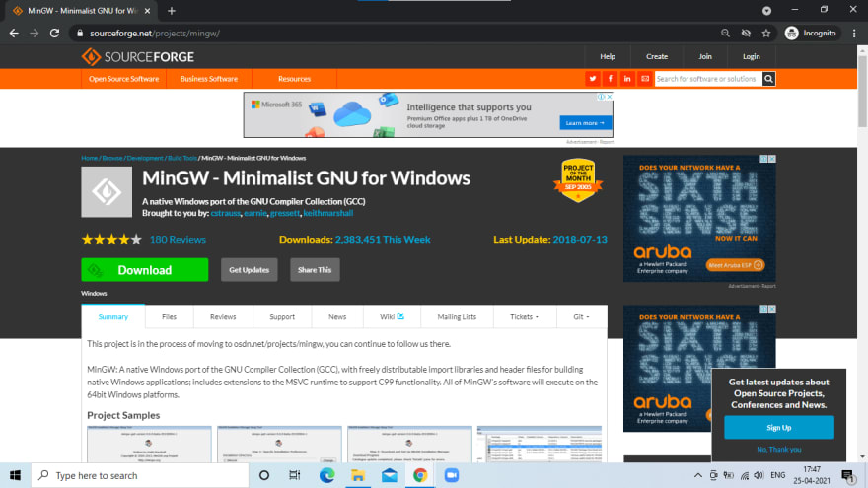
Task: Open SourceForge Twitter share icon
Action: 593,79
